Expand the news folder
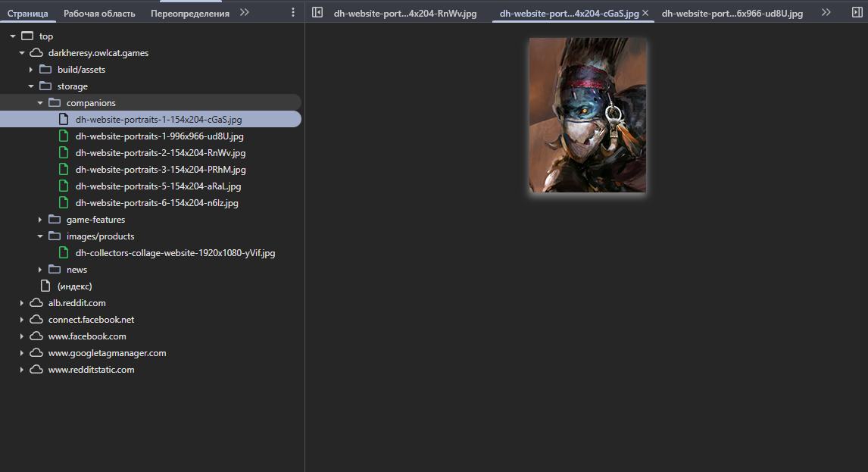Screen dimensions: 868x472 [40, 270]
